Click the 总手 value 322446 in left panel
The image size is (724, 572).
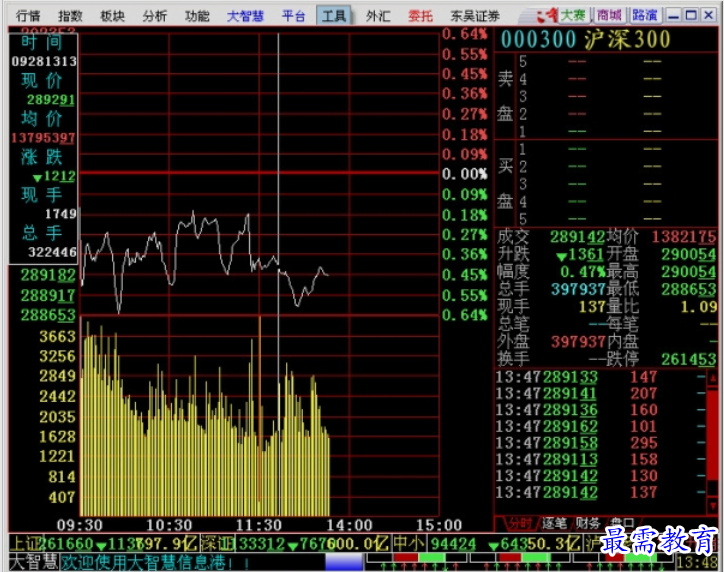click(x=52, y=252)
